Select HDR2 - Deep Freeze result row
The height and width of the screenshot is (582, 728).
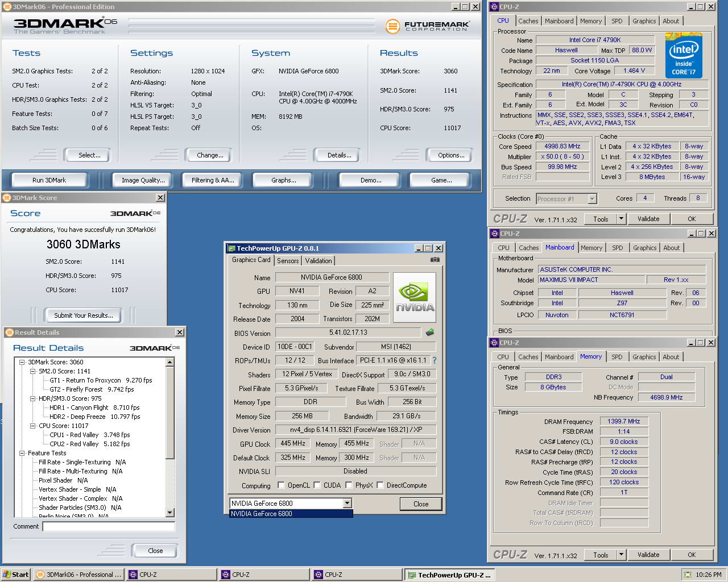click(x=94, y=417)
